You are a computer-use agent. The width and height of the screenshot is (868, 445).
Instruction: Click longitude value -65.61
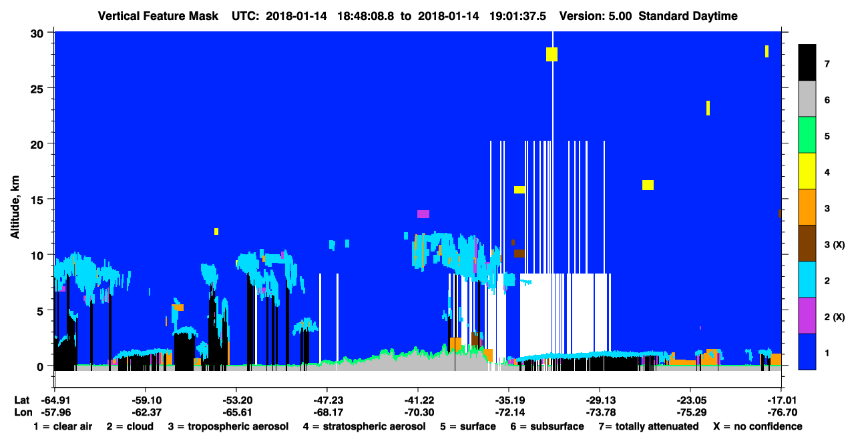pyautogui.click(x=236, y=412)
